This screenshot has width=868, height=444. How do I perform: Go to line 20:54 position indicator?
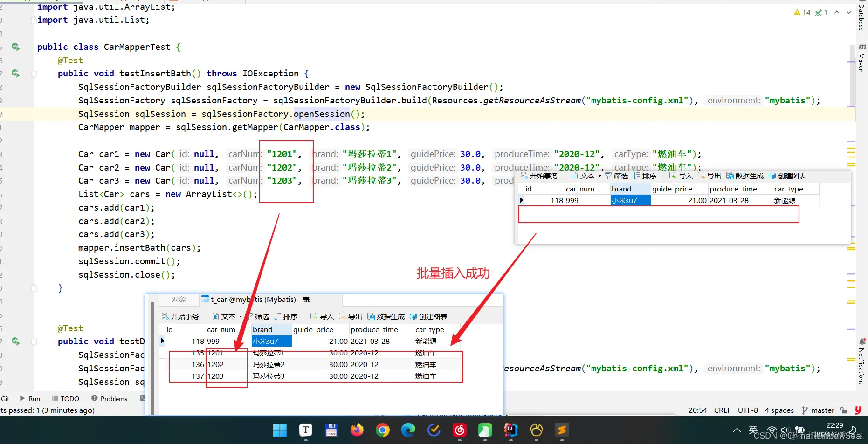tap(698, 410)
